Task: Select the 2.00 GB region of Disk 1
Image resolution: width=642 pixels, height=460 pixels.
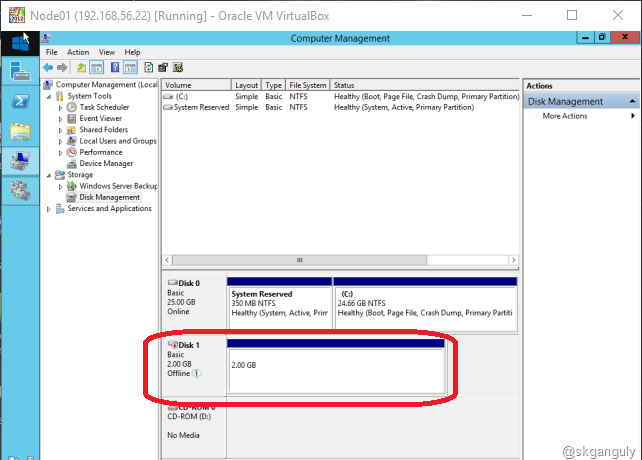Action: 336,367
